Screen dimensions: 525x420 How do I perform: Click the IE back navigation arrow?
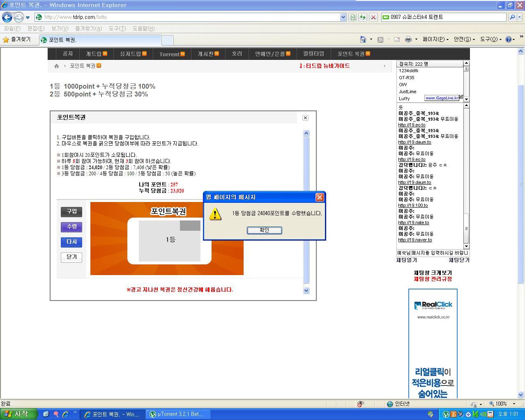(x=7, y=17)
